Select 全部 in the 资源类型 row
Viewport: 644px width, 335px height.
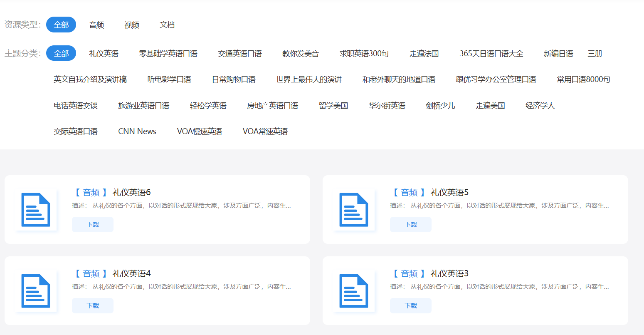coord(61,25)
